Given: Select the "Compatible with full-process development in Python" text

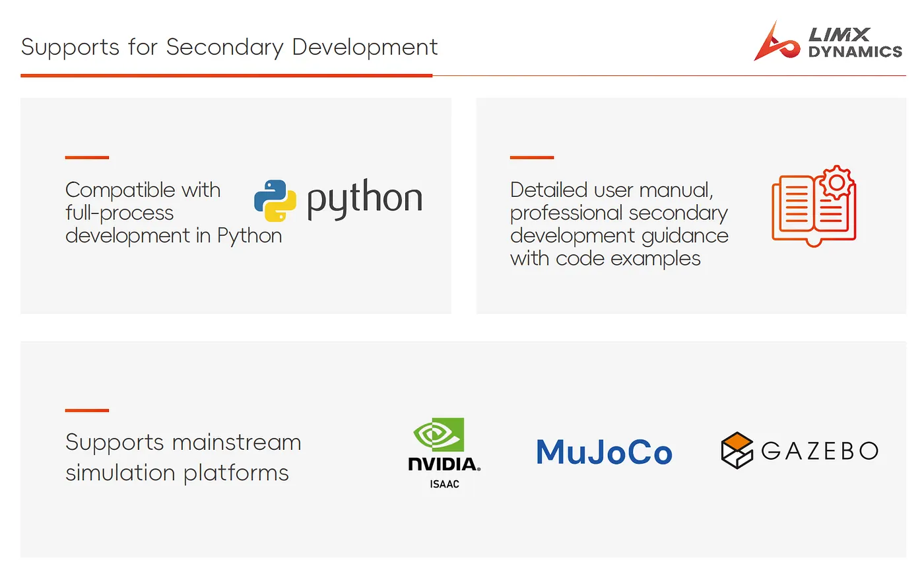Looking at the screenshot, I should click(x=174, y=213).
